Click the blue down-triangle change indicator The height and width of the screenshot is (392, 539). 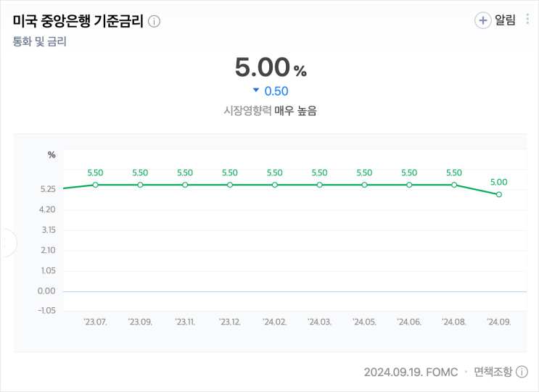pos(255,91)
